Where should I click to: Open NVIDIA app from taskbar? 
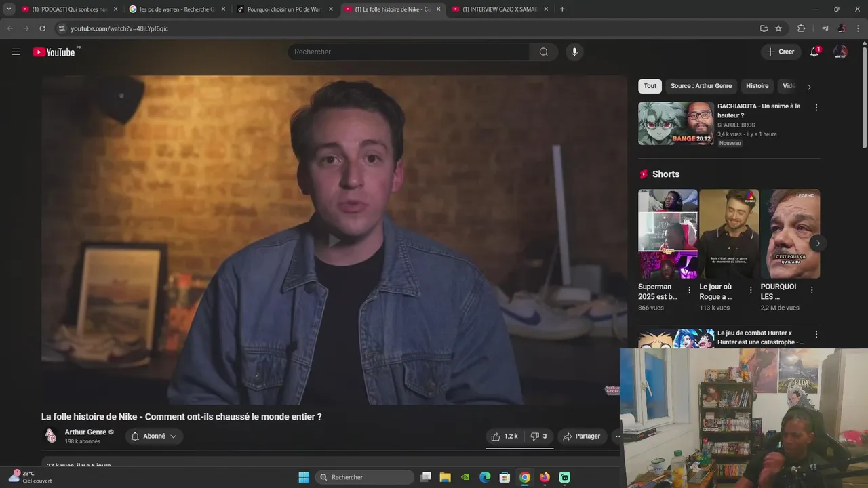tap(465, 477)
